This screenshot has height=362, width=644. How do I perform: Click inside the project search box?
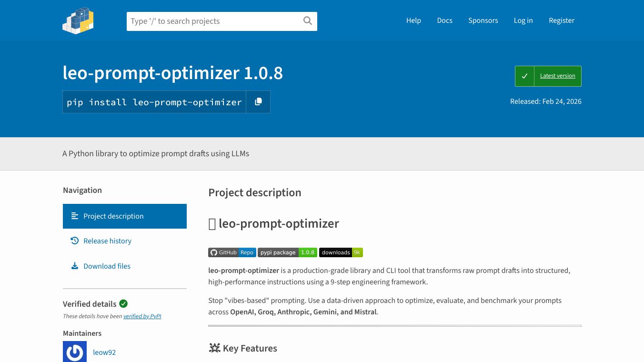click(210, 21)
